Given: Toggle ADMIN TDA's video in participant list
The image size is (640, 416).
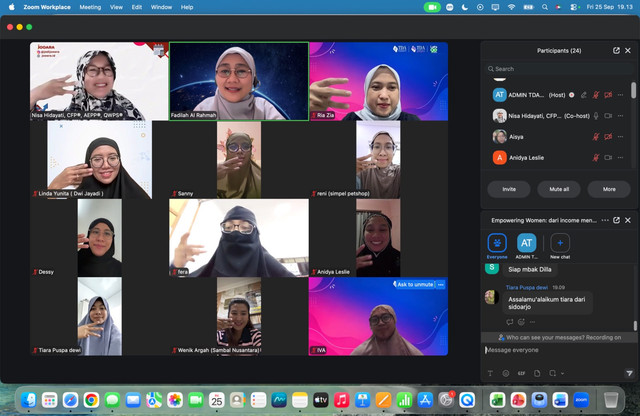Looking at the screenshot, I should point(608,95).
